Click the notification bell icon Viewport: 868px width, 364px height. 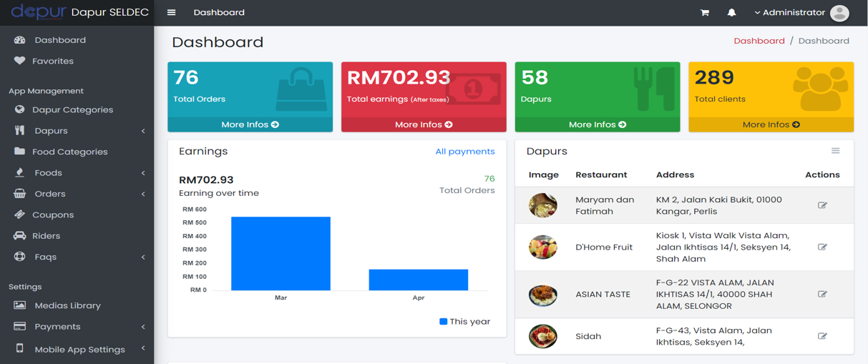731,13
